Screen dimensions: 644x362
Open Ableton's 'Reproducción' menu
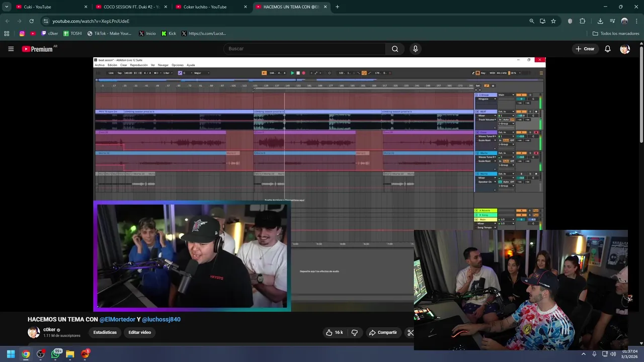pyautogui.click(x=139, y=65)
